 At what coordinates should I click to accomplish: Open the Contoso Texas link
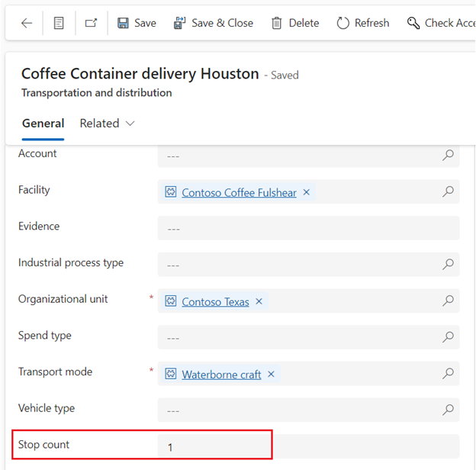pyautogui.click(x=215, y=302)
